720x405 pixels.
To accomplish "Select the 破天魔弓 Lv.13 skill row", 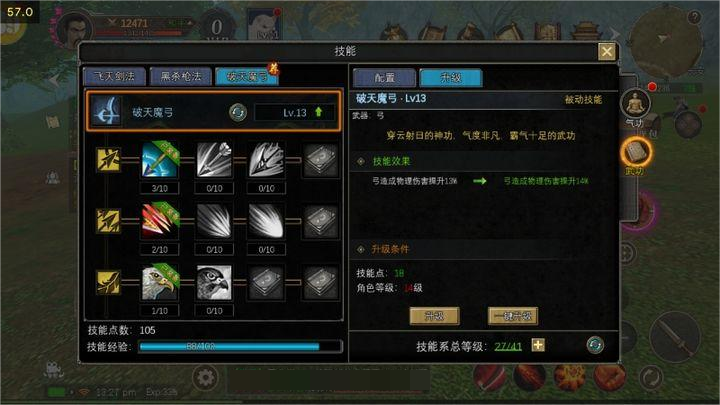I will coord(214,112).
